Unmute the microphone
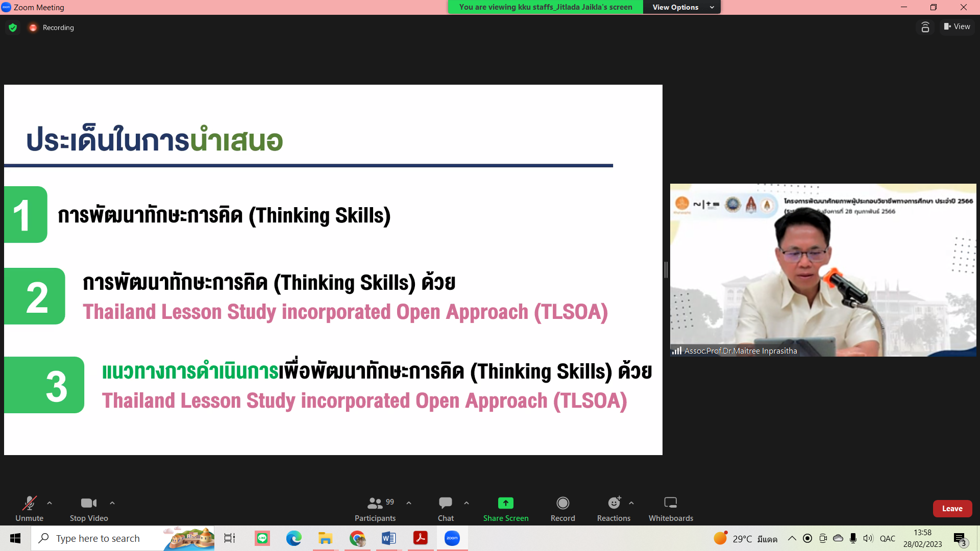 pos(29,509)
